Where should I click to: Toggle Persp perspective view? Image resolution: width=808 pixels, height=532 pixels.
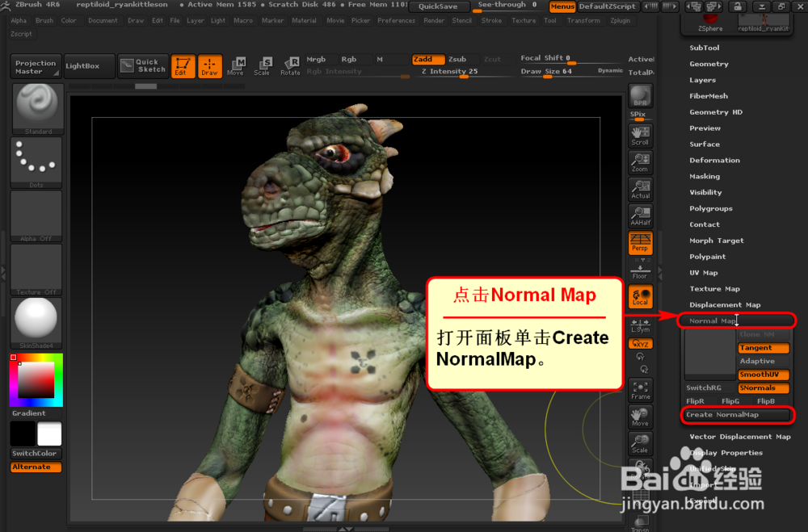click(x=641, y=242)
